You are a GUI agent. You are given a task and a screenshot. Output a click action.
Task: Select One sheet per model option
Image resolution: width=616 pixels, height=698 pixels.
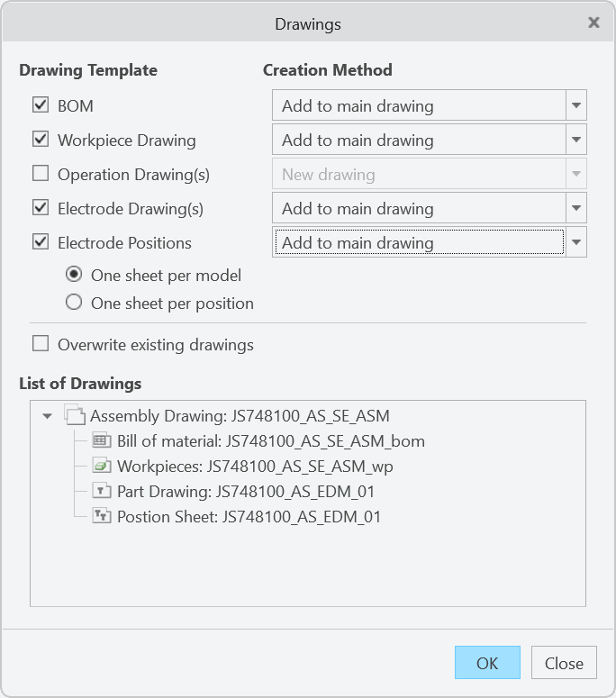[x=74, y=275]
